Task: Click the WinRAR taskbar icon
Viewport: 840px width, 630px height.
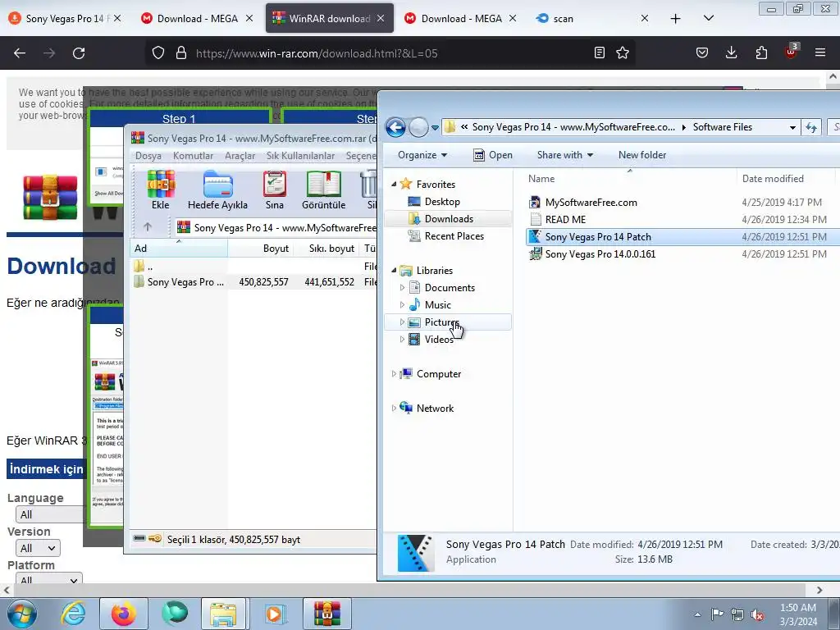Action: (326, 614)
